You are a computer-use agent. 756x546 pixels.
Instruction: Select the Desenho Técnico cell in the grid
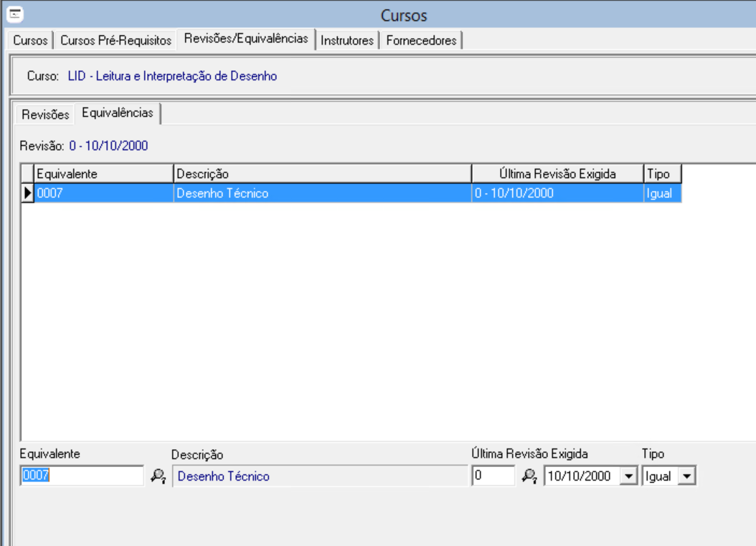pyautogui.click(x=321, y=193)
